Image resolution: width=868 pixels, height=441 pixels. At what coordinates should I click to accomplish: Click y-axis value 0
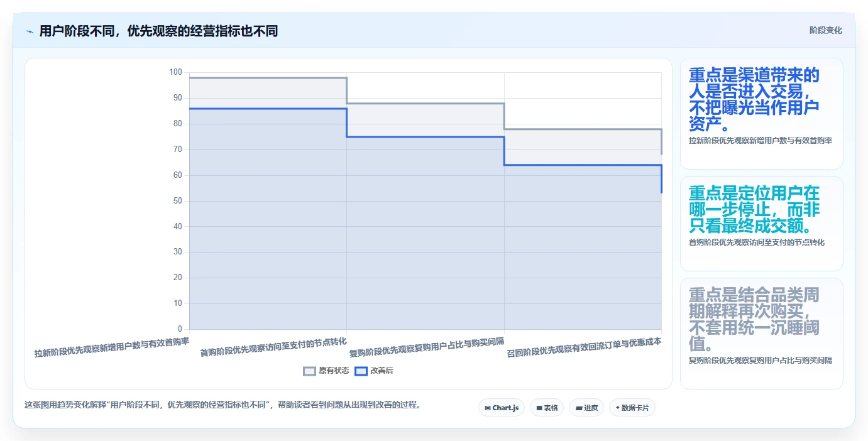[x=180, y=329]
